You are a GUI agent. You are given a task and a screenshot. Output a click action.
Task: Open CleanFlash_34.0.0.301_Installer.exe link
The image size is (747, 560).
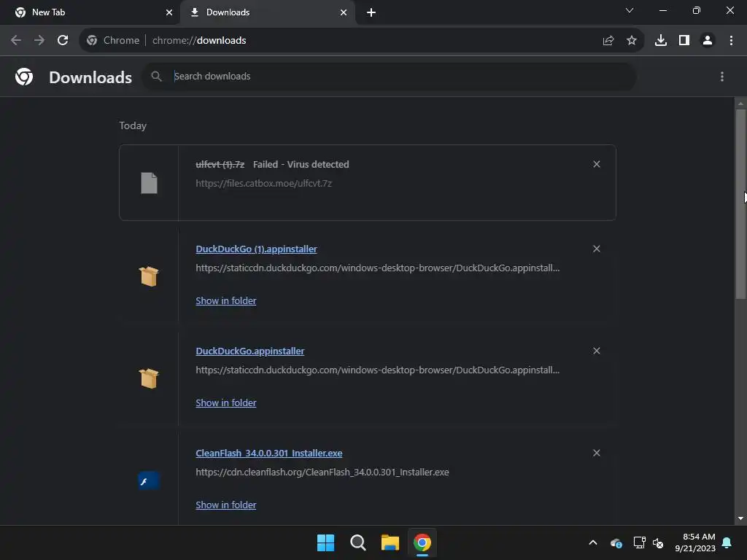269,453
